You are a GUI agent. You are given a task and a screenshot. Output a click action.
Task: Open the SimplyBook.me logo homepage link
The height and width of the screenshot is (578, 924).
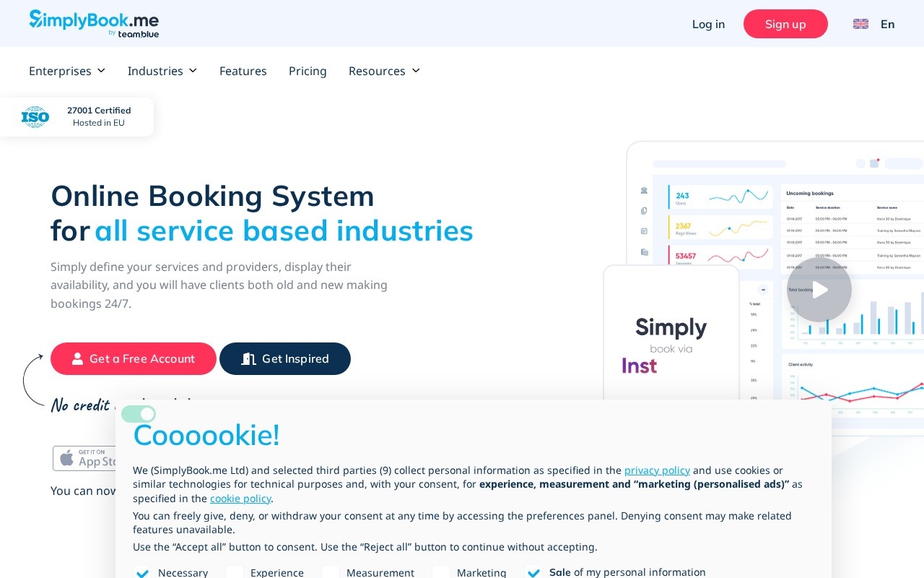coord(94,23)
